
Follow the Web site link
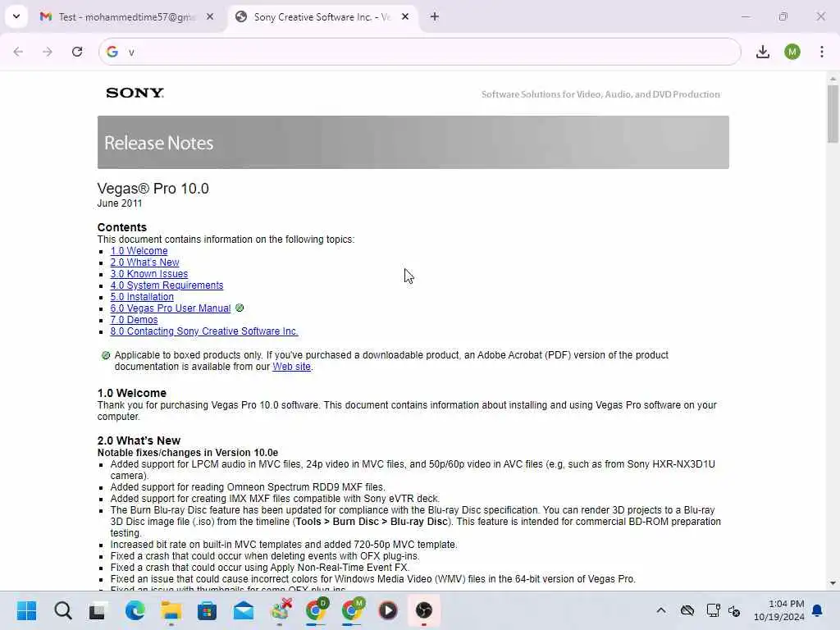[291, 367]
